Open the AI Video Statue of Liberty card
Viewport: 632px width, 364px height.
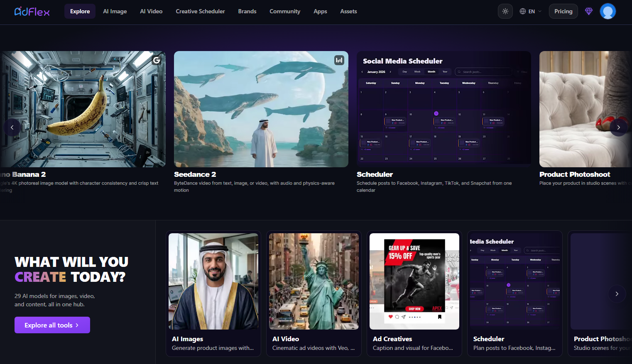pyautogui.click(x=314, y=293)
